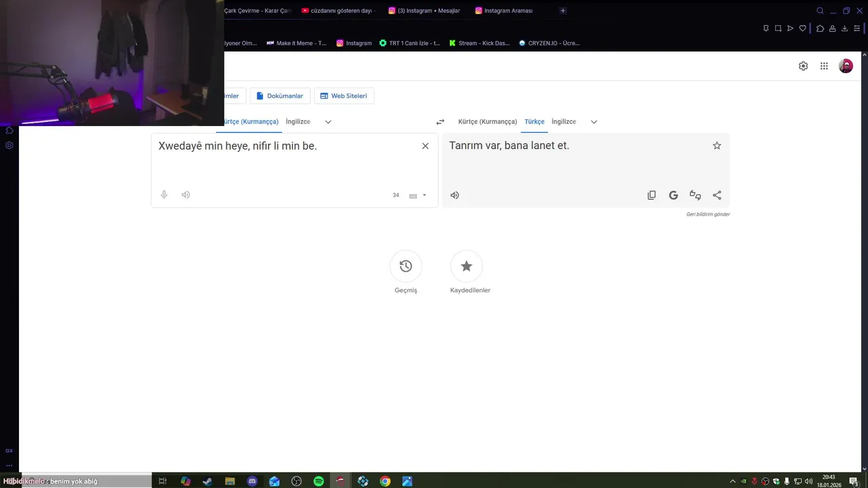Select Kürtçe (Kurmançça) as target language
Screen dimensions: 868x488
[488, 122]
